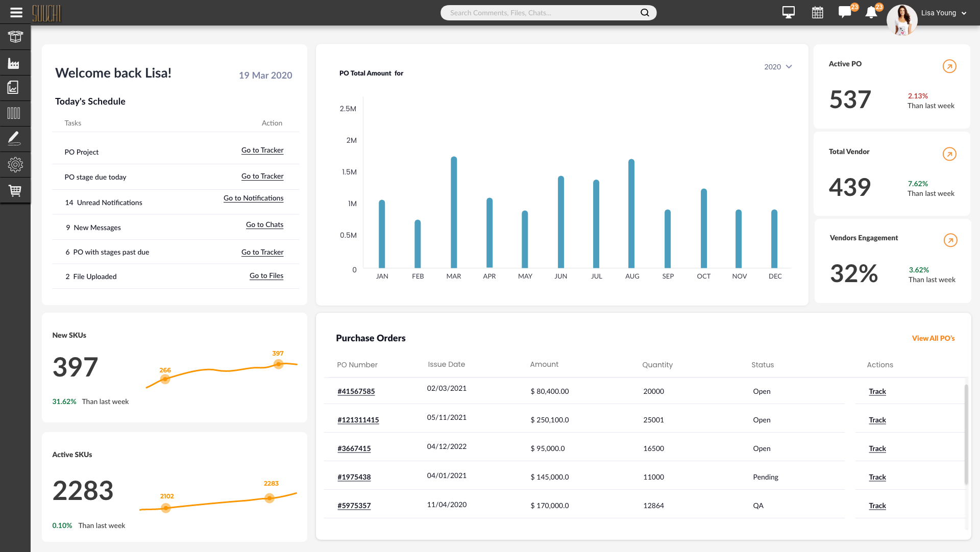Click the Issue Date column header
The width and height of the screenshot is (980, 552).
[x=446, y=364]
